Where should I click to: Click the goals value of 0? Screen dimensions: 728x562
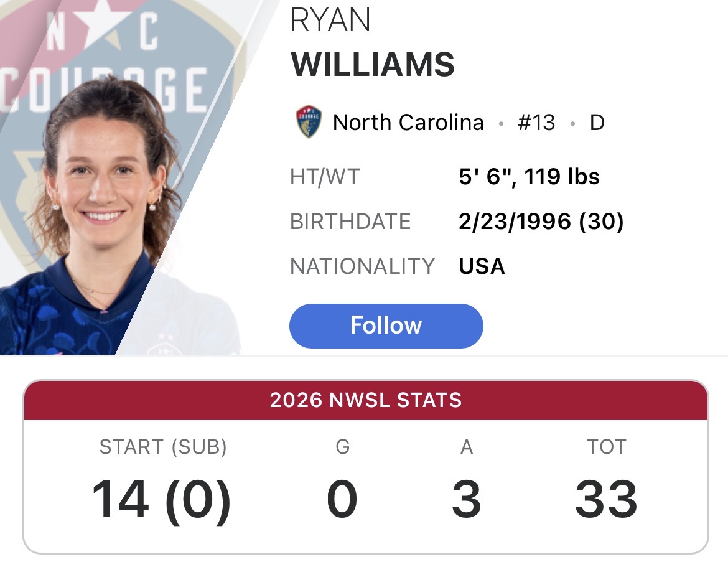[342, 499]
